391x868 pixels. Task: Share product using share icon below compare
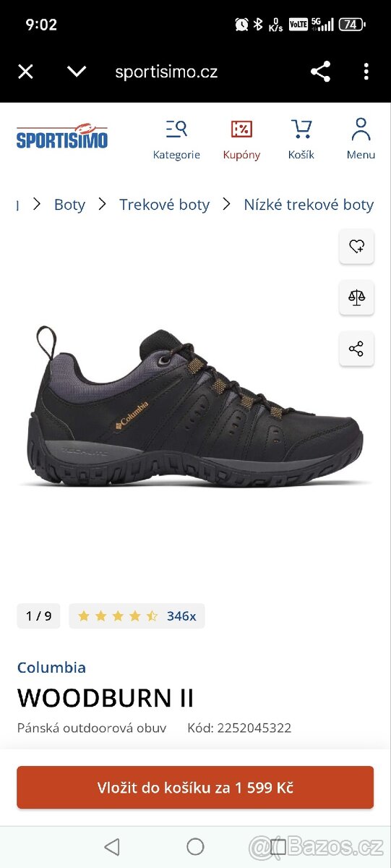(x=356, y=349)
